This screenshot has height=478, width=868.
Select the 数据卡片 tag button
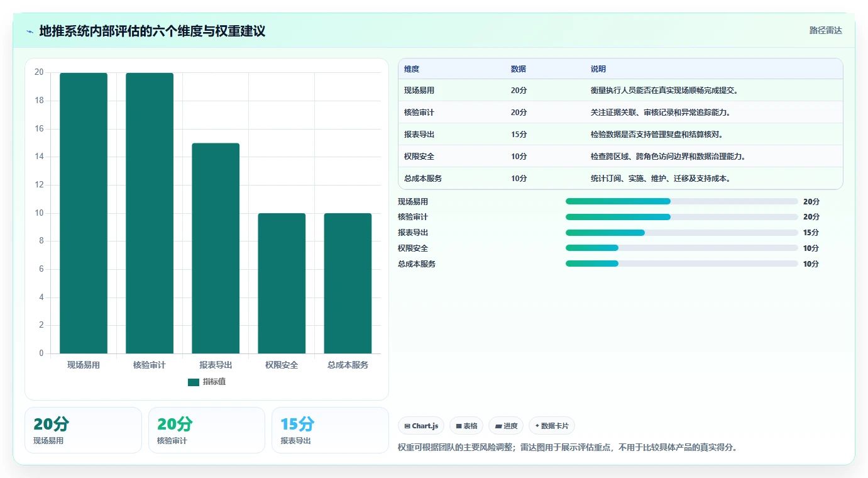(552, 426)
